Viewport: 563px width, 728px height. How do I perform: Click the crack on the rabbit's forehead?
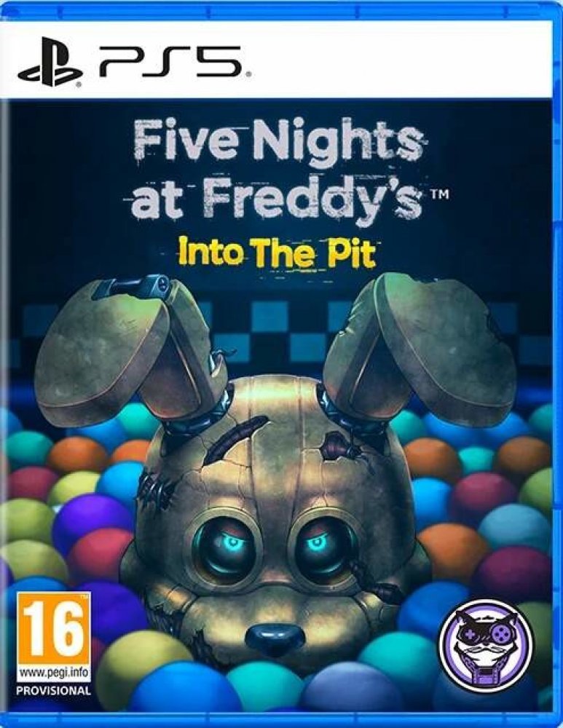[237, 439]
